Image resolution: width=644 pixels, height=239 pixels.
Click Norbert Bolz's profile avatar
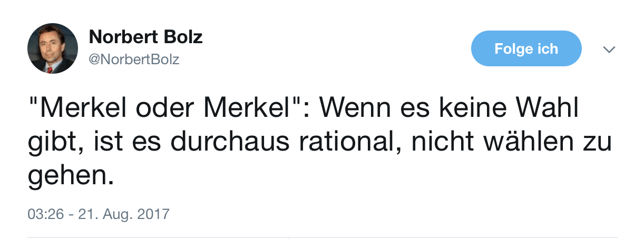click(x=53, y=48)
